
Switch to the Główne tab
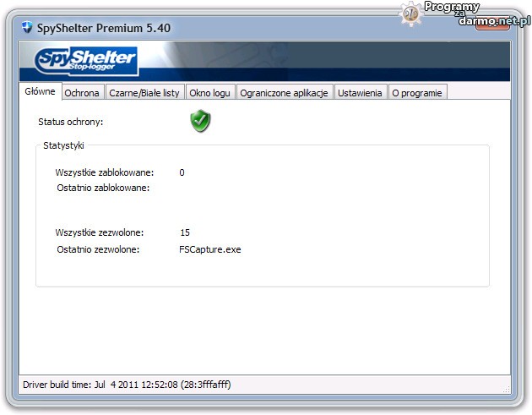pyautogui.click(x=41, y=91)
